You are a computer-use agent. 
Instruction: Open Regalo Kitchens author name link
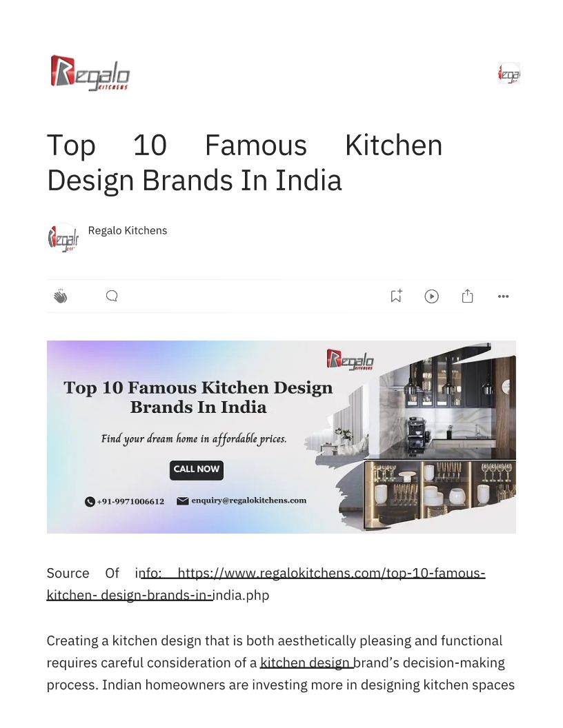(127, 230)
